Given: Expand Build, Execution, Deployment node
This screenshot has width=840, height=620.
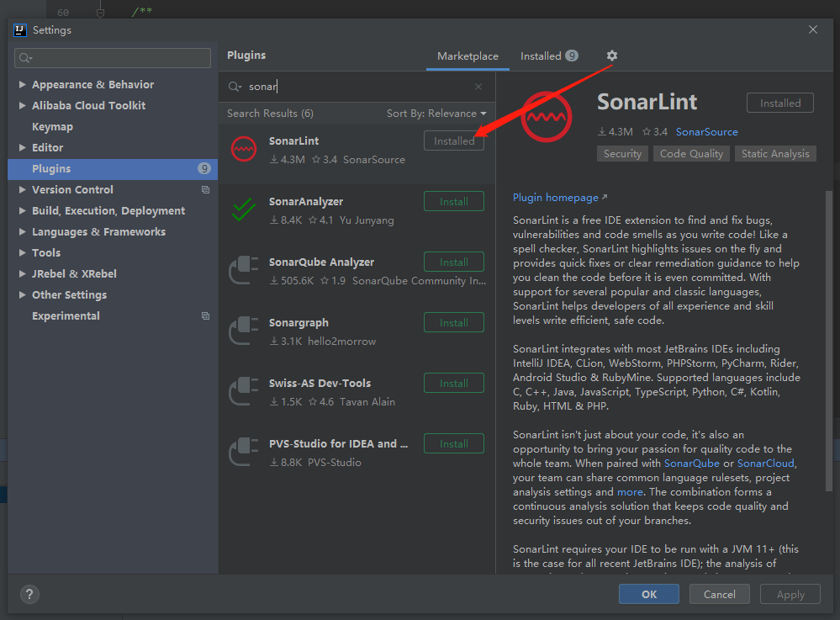Looking at the screenshot, I should 22,210.
